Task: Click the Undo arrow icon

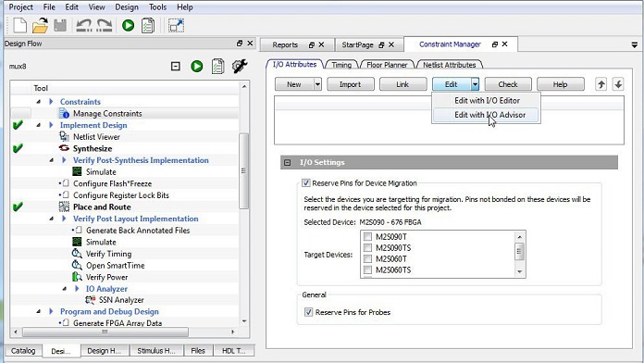Action: click(84, 26)
